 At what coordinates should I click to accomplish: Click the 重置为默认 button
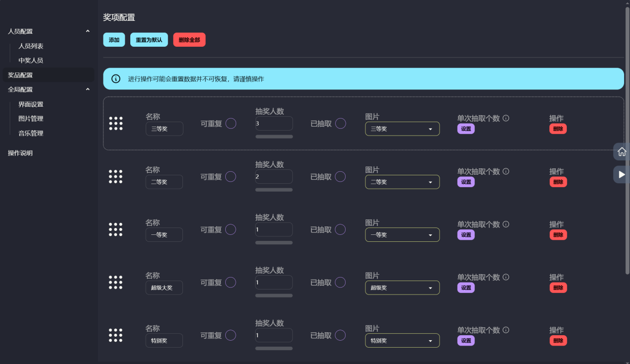149,40
